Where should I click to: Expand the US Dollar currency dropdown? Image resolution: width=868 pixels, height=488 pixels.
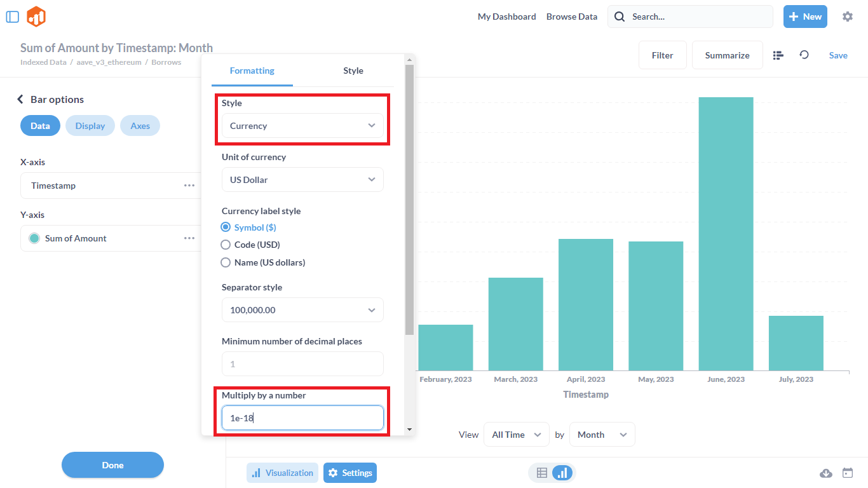coord(302,180)
